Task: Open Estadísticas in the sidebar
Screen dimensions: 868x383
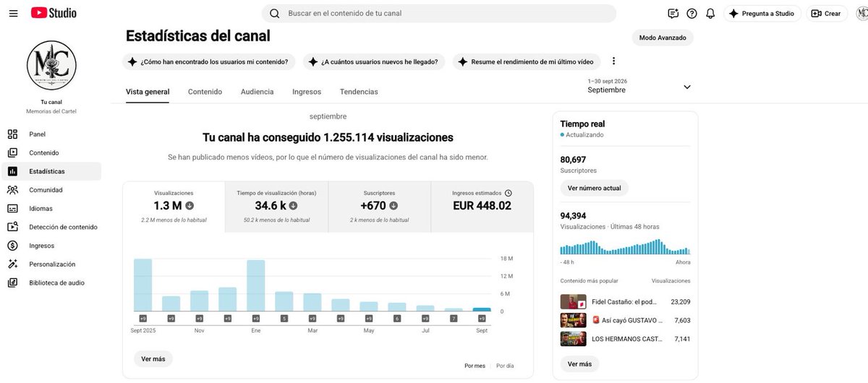Action: (51, 171)
